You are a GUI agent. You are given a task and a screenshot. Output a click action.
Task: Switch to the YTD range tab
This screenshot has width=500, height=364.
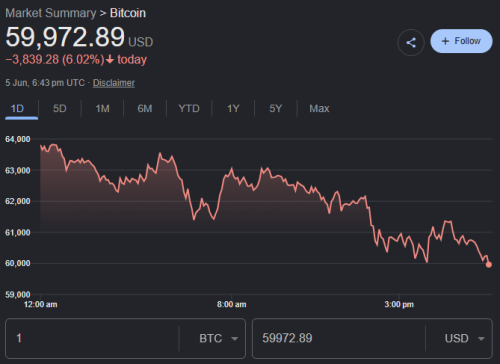pyautogui.click(x=189, y=108)
